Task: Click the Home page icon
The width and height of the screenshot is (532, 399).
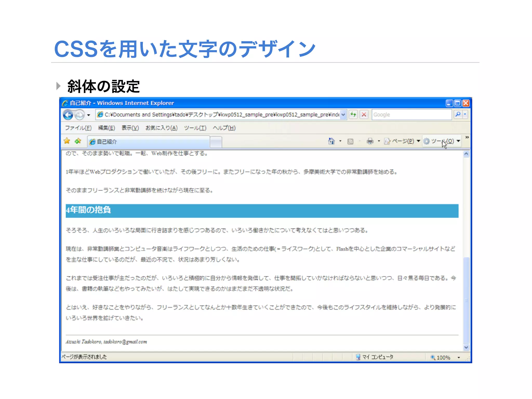Action: [331, 141]
